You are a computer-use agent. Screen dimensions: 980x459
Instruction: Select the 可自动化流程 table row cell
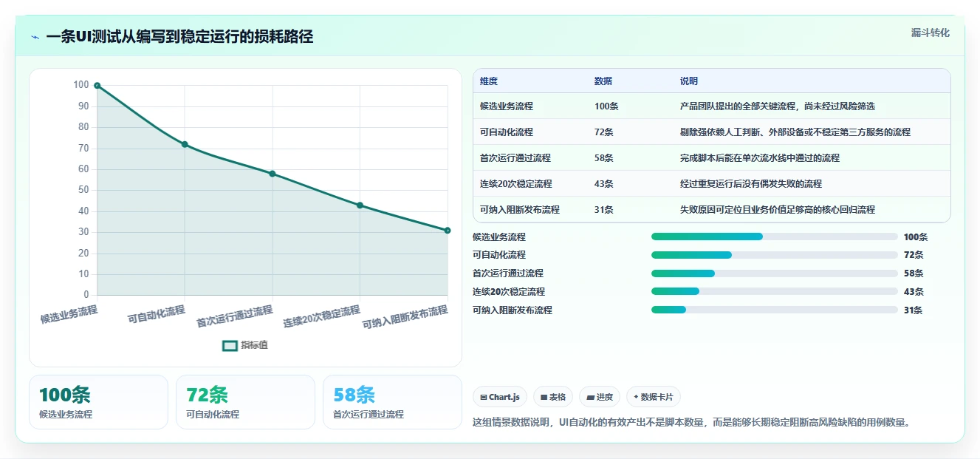(x=507, y=132)
